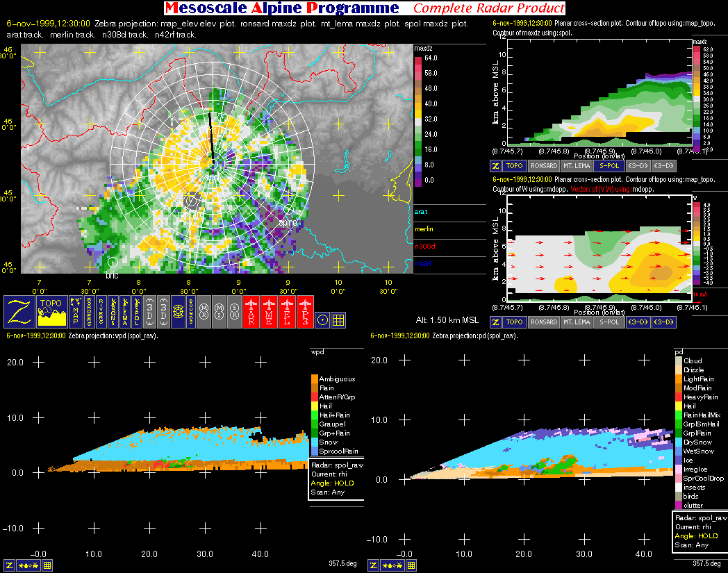
Task: Select the red P3 aircraft track icon
Action: [x=306, y=311]
